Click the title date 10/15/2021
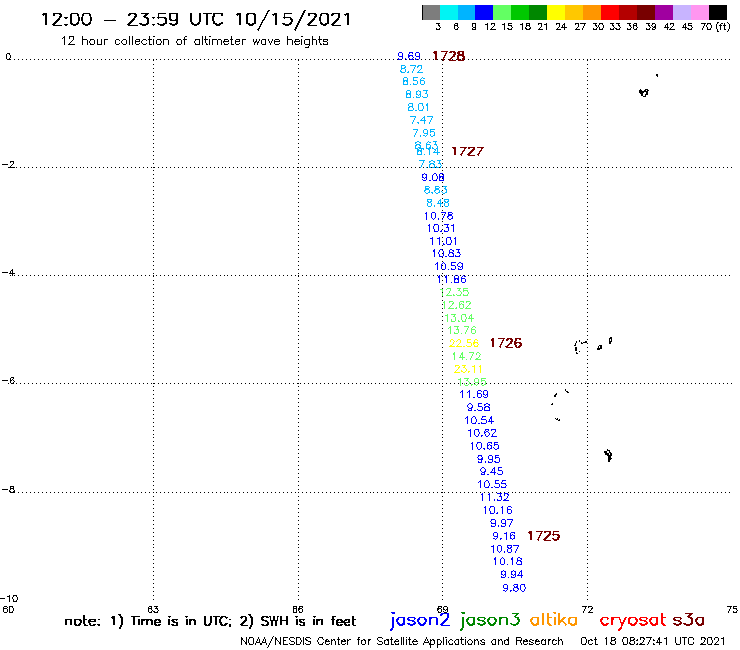Viewport: 740px width, 650px height. point(293,19)
